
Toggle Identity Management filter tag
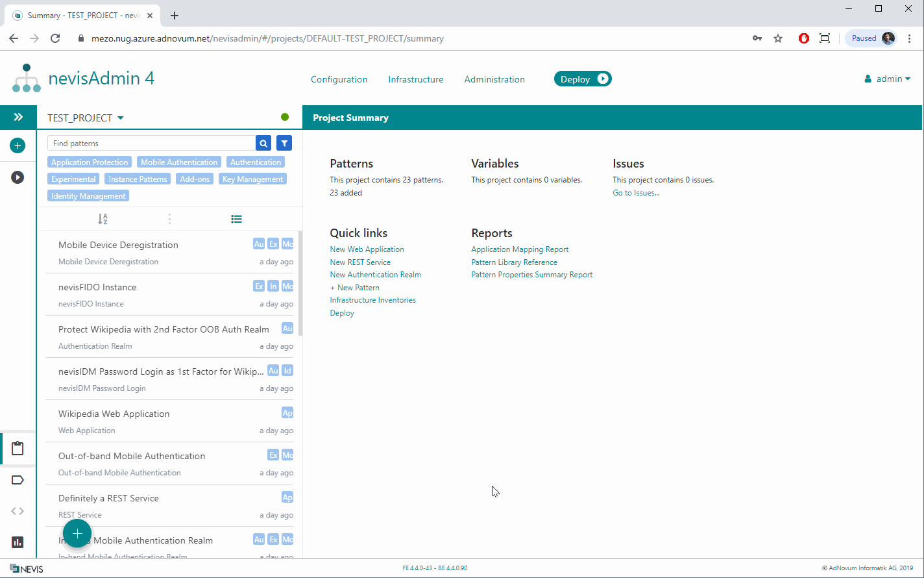pyautogui.click(x=88, y=196)
